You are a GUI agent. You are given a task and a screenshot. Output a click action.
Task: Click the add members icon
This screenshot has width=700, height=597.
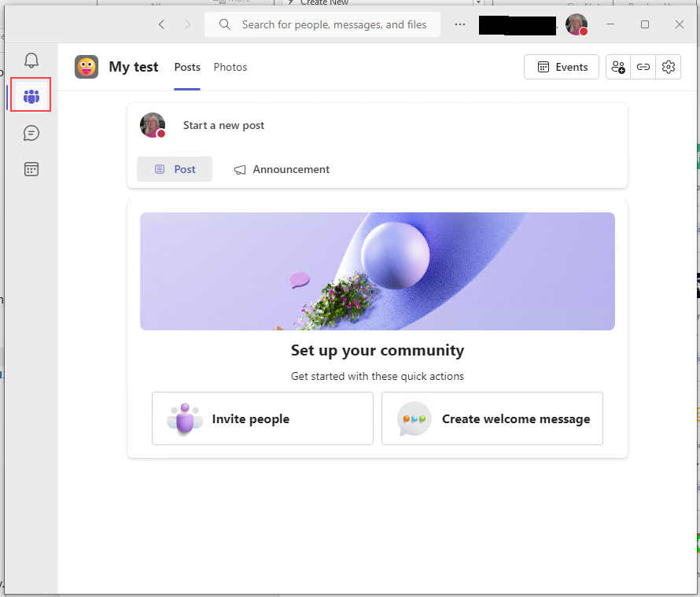pyautogui.click(x=618, y=67)
